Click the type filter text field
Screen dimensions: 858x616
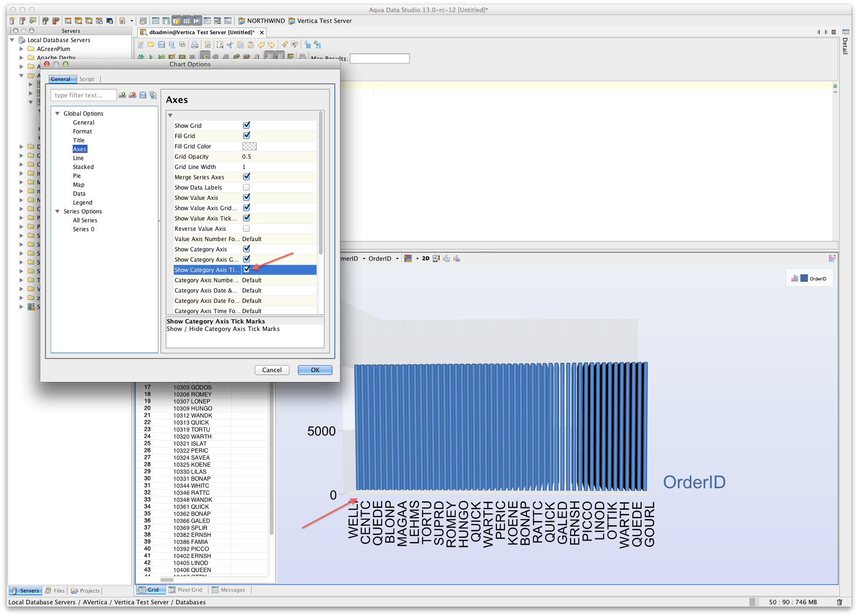[83, 95]
